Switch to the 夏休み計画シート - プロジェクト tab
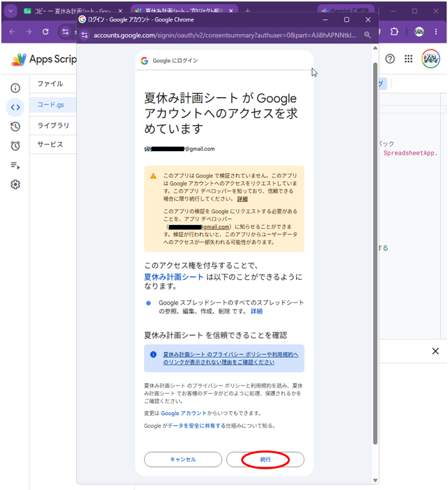The width and height of the screenshot is (448, 490). (184, 11)
